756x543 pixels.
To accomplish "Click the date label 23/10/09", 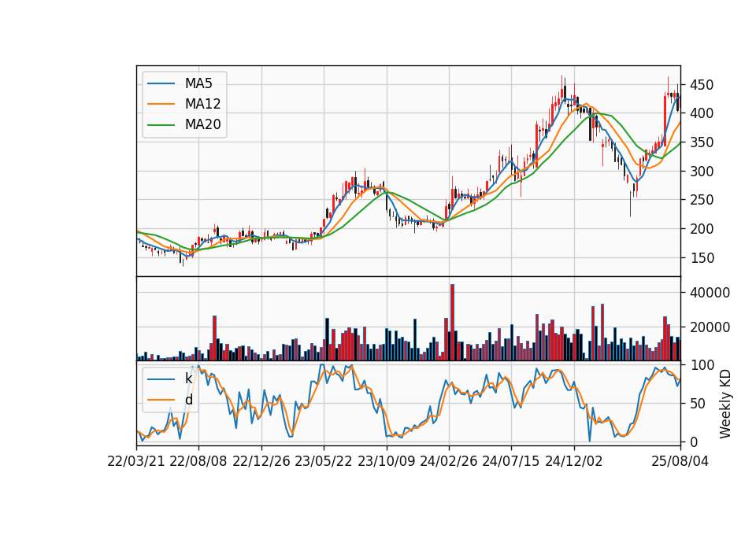I will pyautogui.click(x=386, y=462).
